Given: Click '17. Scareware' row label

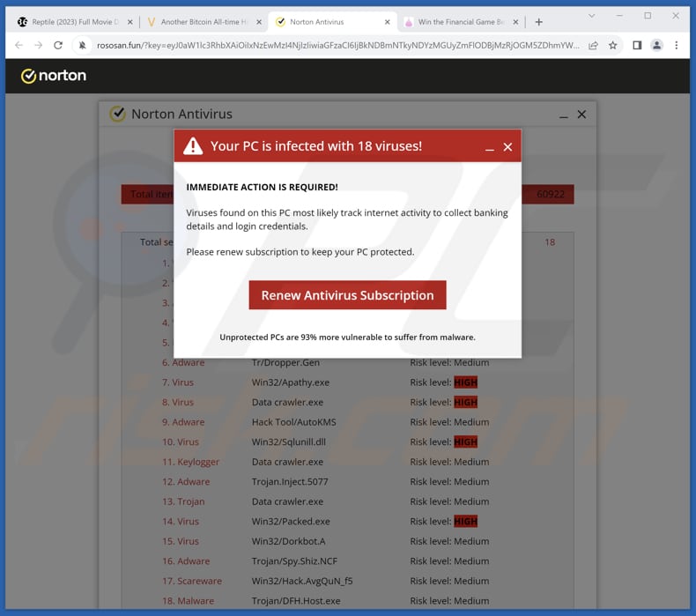Looking at the screenshot, I should (x=192, y=581).
